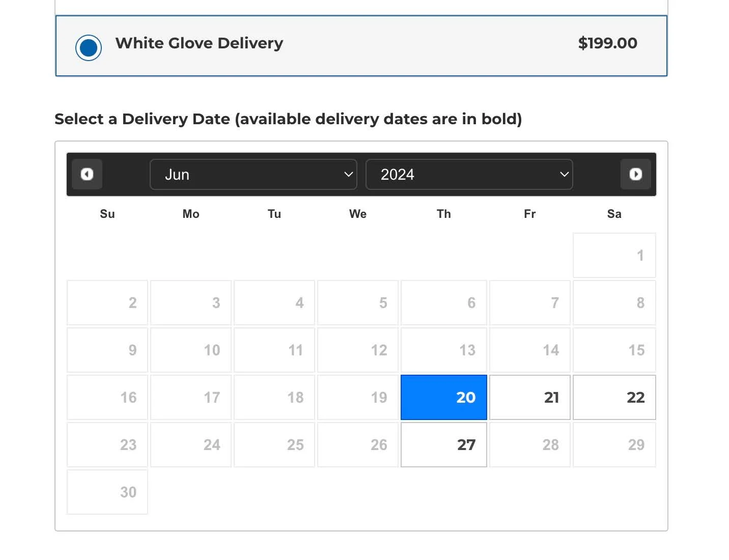Click the unavailable June 13 date

(x=443, y=350)
